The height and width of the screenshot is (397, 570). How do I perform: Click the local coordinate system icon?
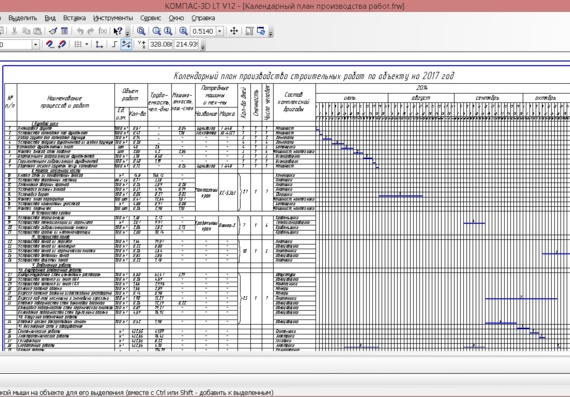(99, 45)
